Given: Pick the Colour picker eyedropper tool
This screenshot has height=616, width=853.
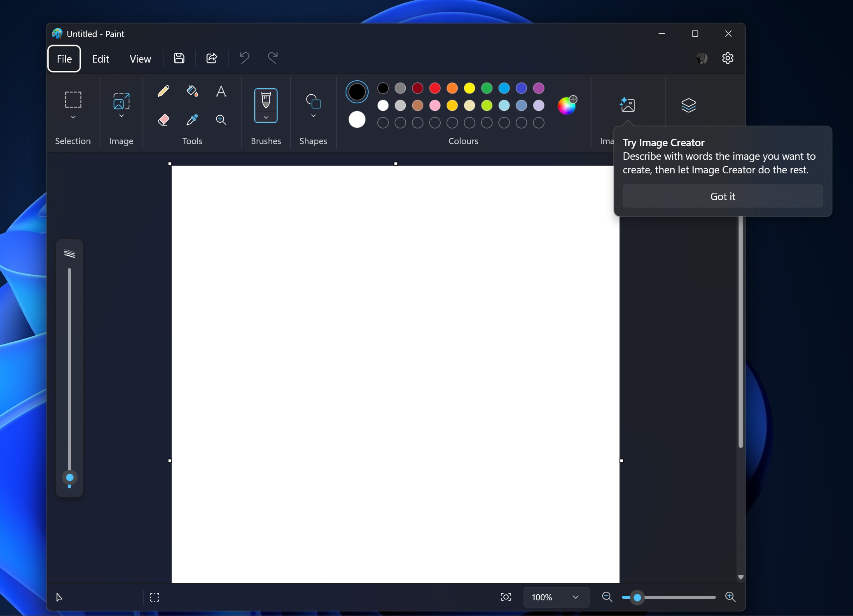Looking at the screenshot, I should pyautogui.click(x=192, y=120).
